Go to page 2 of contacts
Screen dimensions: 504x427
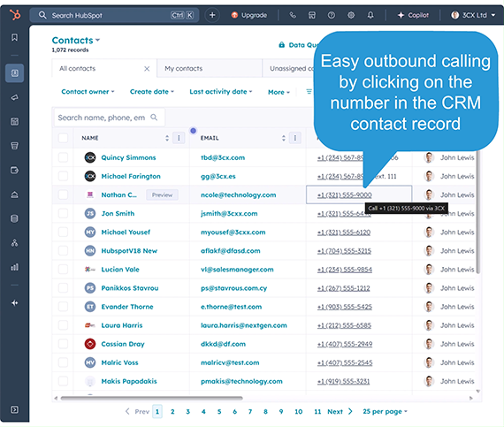point(172,412)
